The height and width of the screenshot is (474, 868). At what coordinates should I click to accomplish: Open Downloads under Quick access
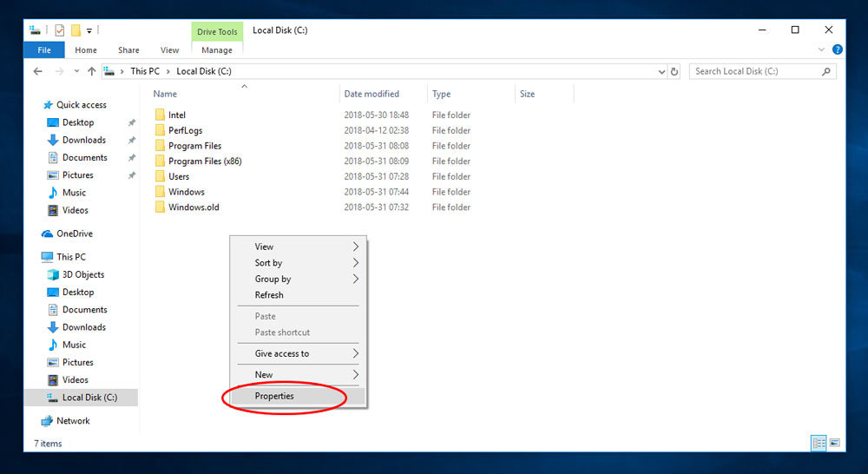84,140
